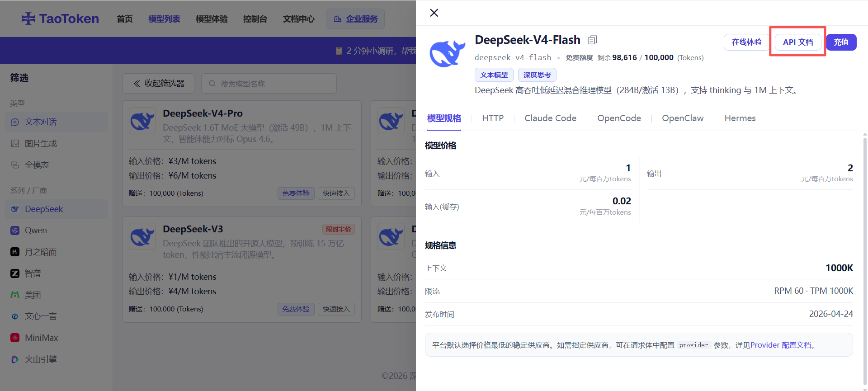
Task: Click the 文本对话 chat bubble icon
Action: coord(15,122)
